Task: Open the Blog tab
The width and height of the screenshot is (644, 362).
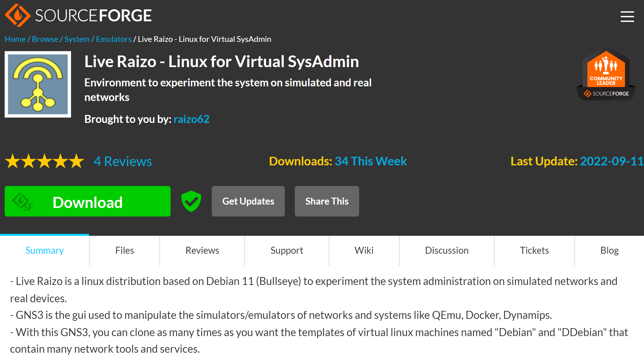Action: pyautogui.click(x=609, y=250)
